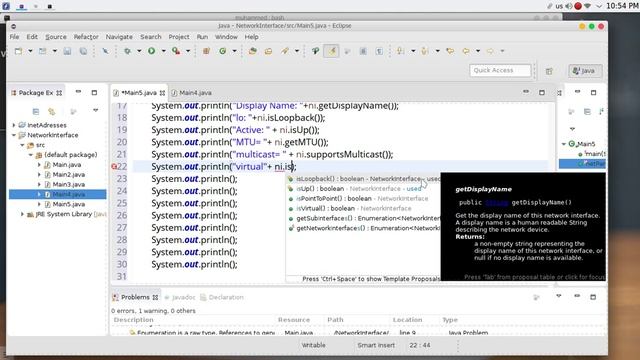Open the Project menu
Viewport: 640px width, 360px height.
pyautogui.click(x=179, y=37)
